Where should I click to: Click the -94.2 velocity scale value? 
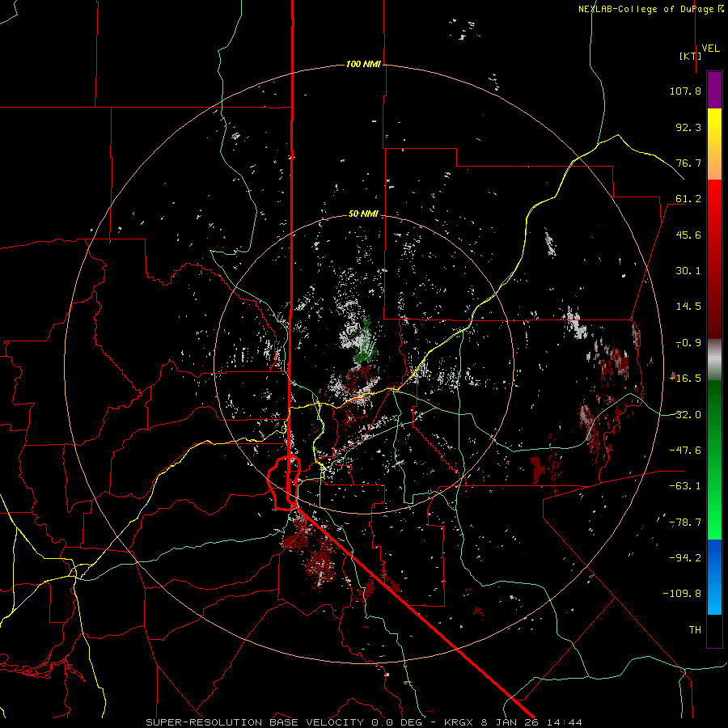coord(685,558)
